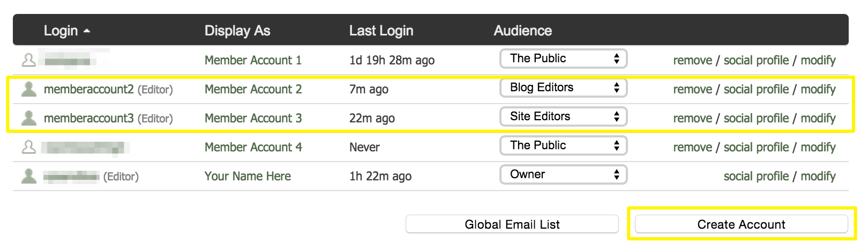Open the Site Editors audience dropdown
The height and width of the screenshot is (248, 868).
pos(563,116)
